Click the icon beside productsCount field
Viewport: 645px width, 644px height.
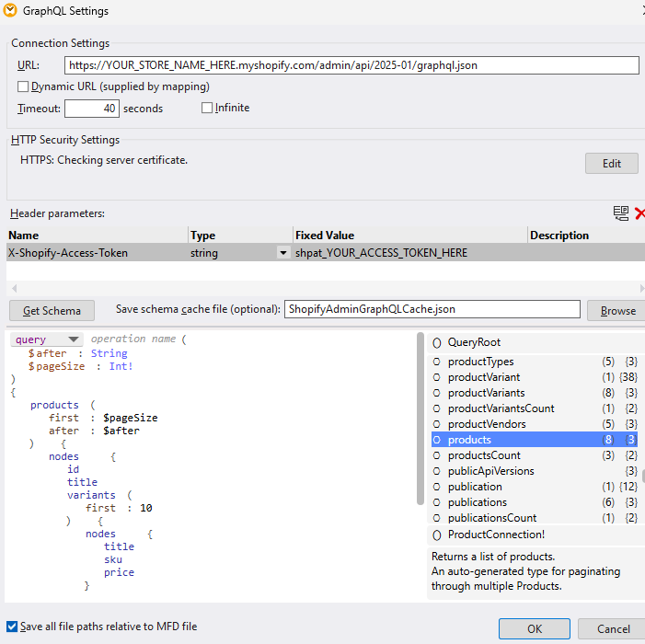[437, 455]
